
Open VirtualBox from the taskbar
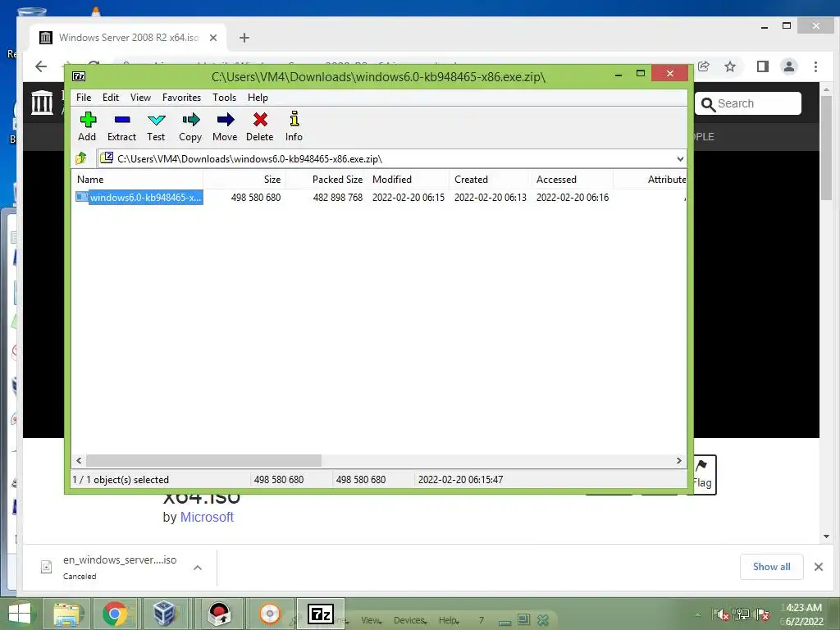[x=164, y=614]
